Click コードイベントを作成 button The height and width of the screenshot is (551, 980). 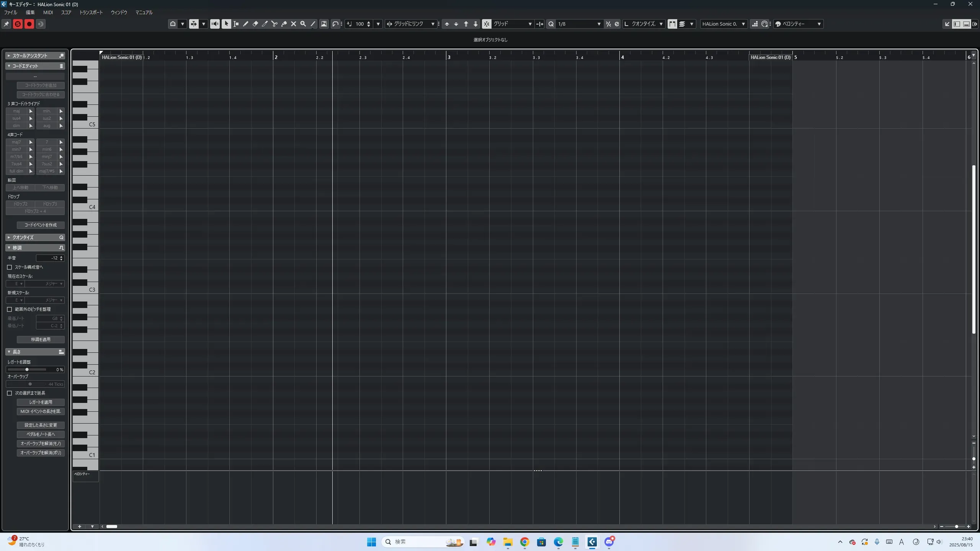pyautogui.click(x=41, y=225)
